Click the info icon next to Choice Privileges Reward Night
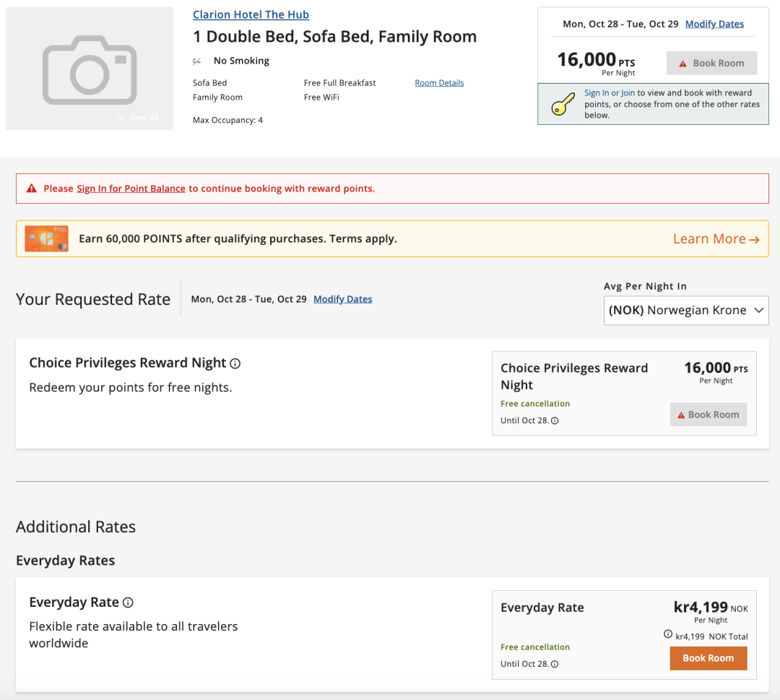 235,363
